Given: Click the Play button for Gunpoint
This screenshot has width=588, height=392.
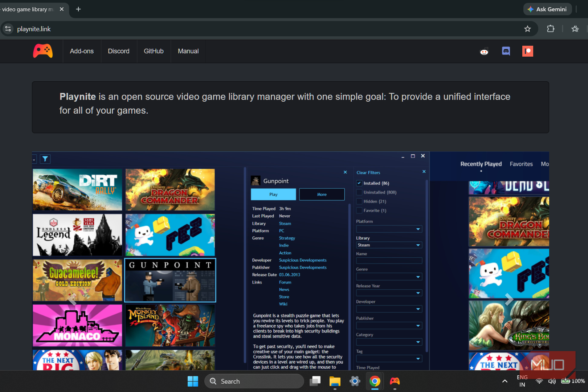Looking at the screenshot, I should 273,195.
